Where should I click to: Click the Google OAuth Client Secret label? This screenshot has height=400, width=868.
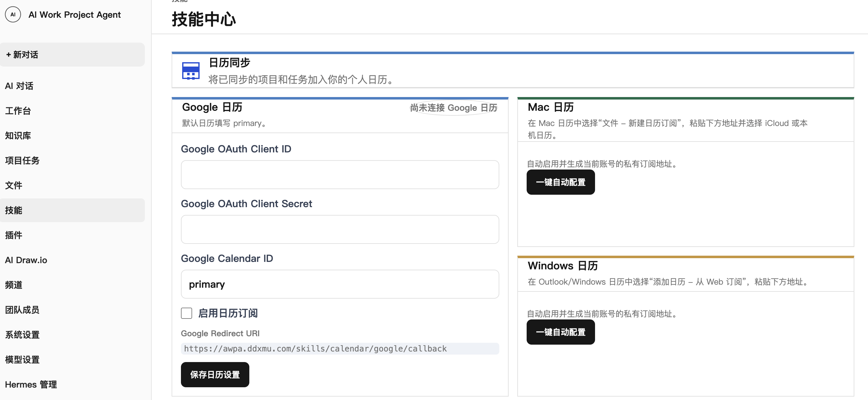coord(246,204)
